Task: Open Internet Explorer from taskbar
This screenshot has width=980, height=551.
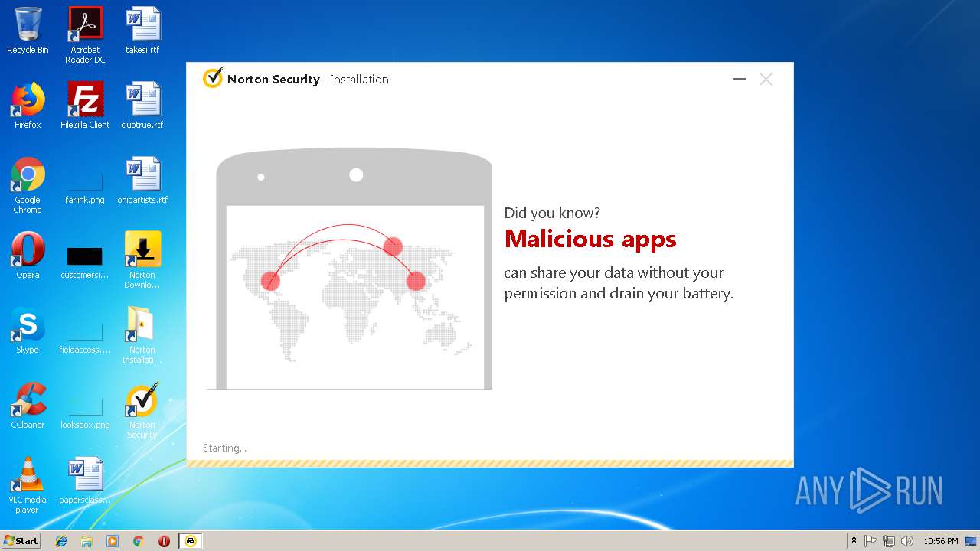Action: (61, 541)
